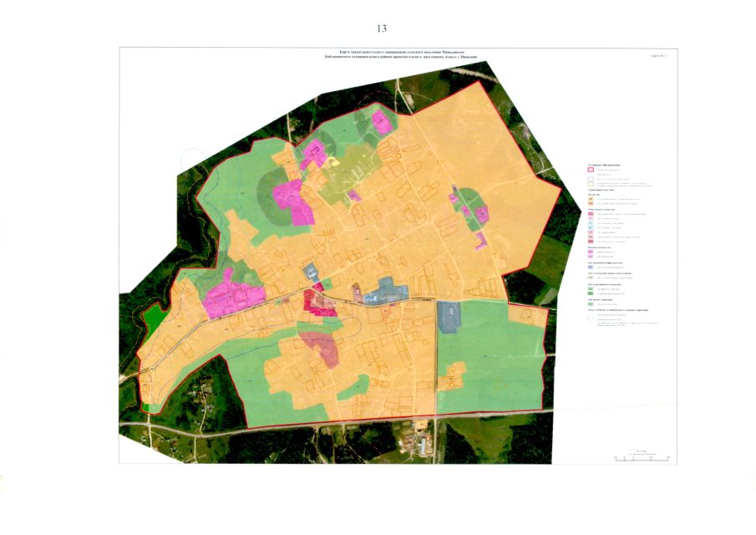Click the page number 13
756x535 pixels.
coord(382,28)
